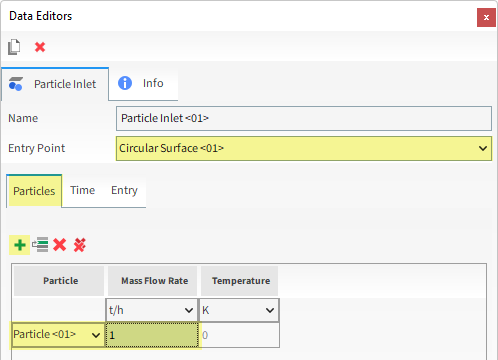Image resolution: width=498 pixels, height=360 pixels.
Task: Add a particle row with green plus
Action: (20, 245)
